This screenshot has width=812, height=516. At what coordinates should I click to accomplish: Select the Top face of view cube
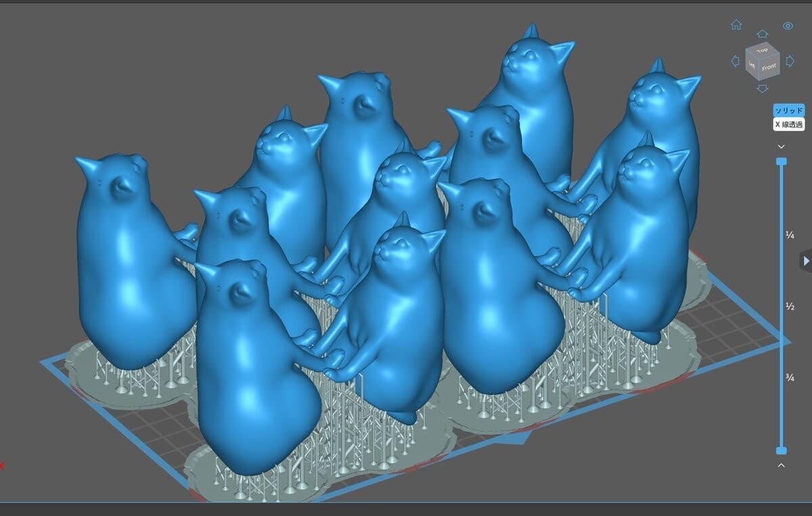[x=763, y=50]
